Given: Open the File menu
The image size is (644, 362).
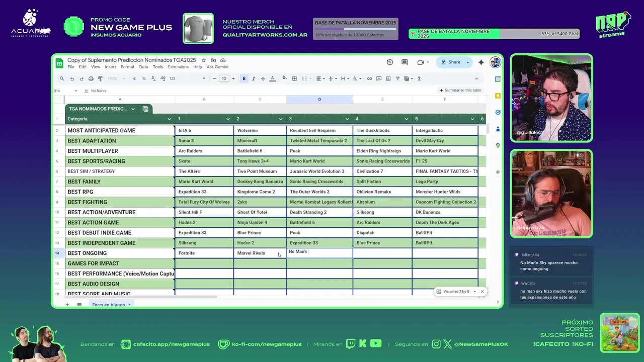Looking at the screenshot, I should click(x=71, y=67).
